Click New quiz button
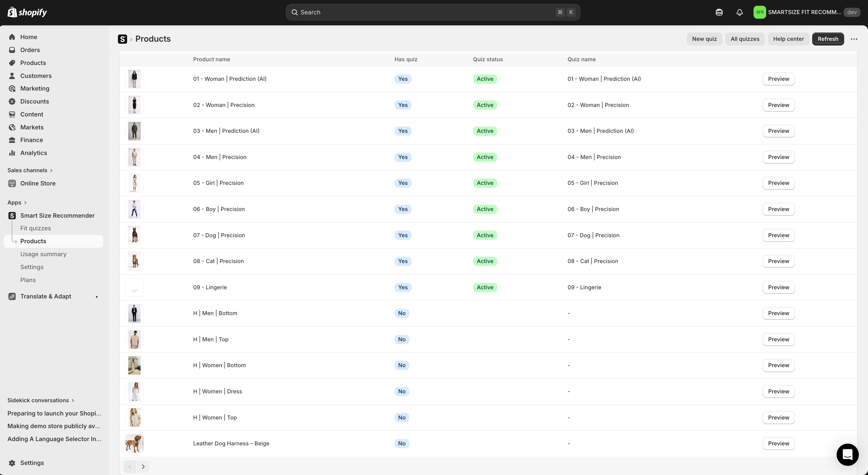The height and width of the screenshot is (475, 868). click(704, 39)
